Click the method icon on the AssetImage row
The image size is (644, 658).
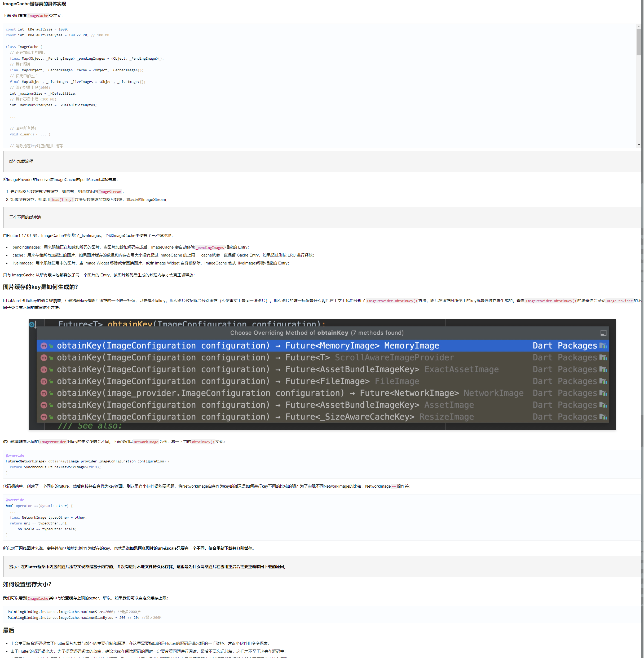(44, 405)
